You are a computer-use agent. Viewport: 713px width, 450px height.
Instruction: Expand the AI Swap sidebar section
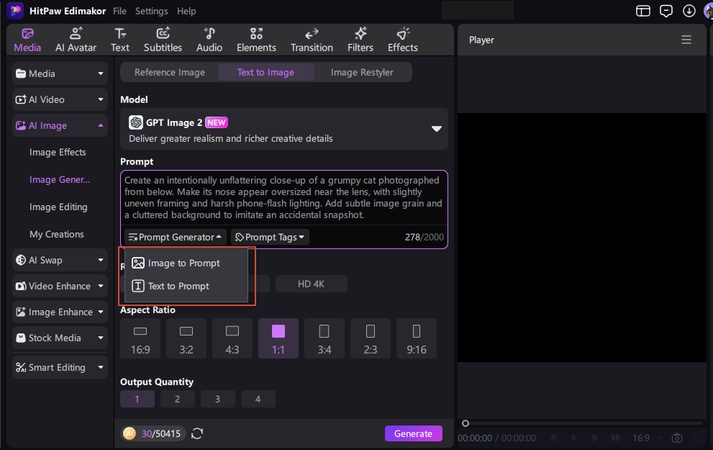[x=60, y=260]
